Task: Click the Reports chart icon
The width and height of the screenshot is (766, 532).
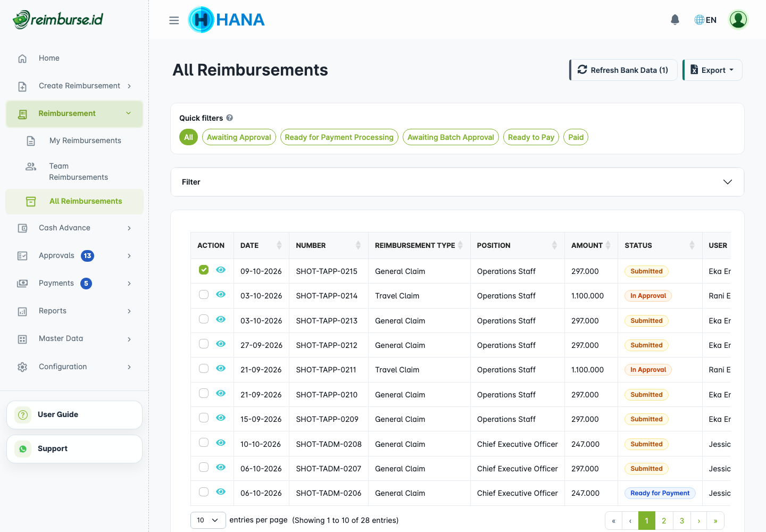Action: coord(22,311)
